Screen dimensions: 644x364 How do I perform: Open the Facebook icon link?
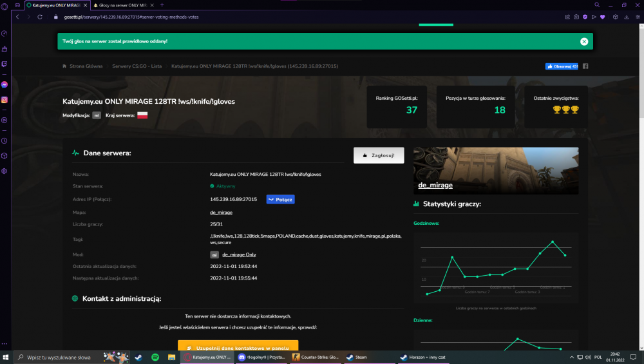pos(585,66)
